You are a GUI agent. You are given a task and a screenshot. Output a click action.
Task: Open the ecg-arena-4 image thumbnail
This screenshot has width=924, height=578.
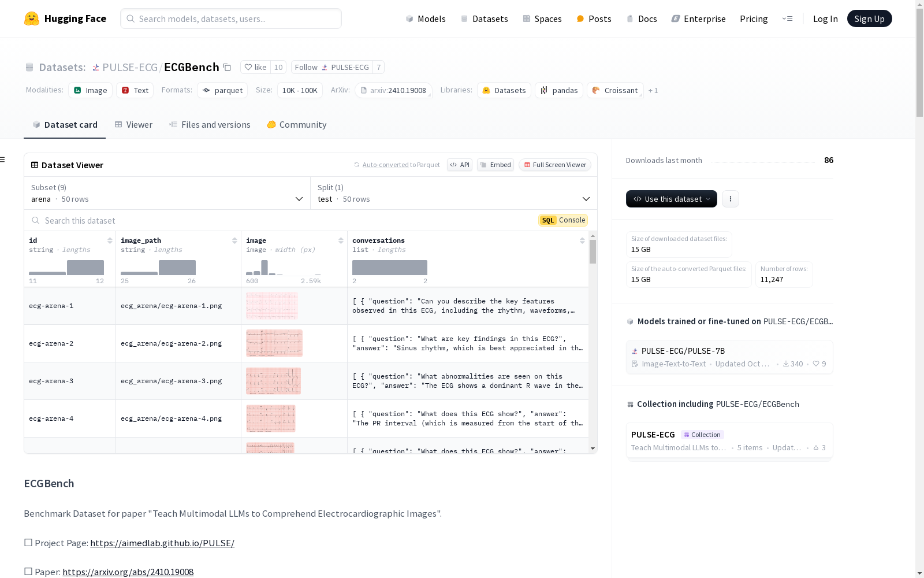pyautogui.click(x=271, y=418)
